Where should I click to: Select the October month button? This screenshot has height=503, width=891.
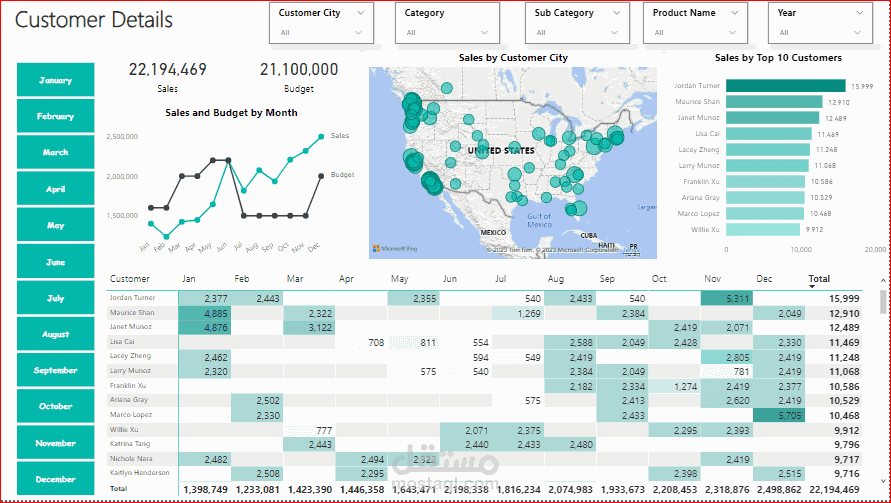(56, 406)
